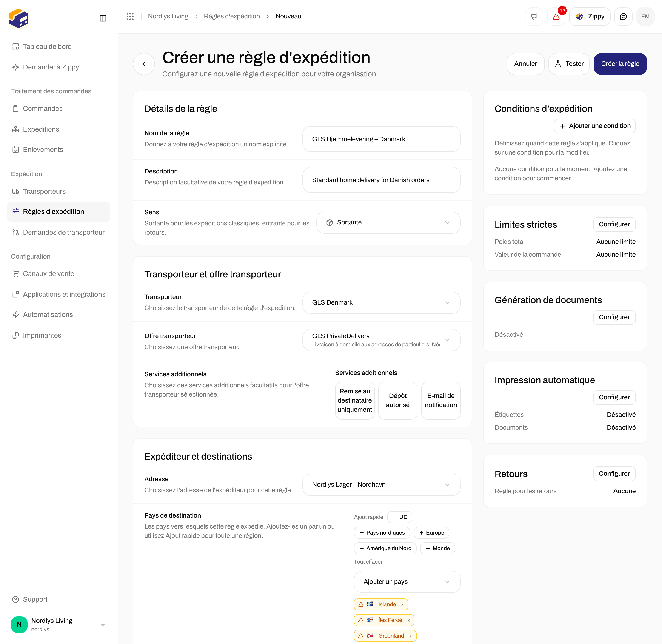Open Enlèvements in the sidebar
The height and width of the screenshot is (644, 662).
[59, 149]
